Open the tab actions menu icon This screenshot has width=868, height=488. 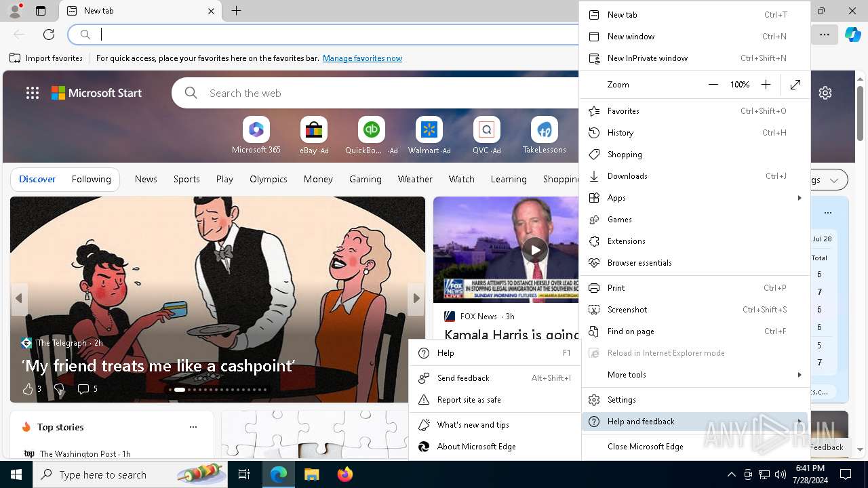pyautogui.click(x=41, y=11)
